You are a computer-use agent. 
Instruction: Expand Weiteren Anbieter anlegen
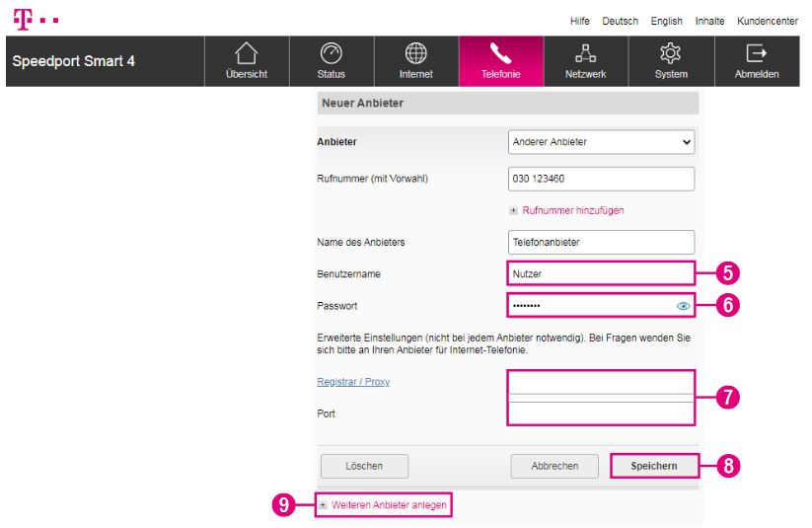tap(388, 505)
